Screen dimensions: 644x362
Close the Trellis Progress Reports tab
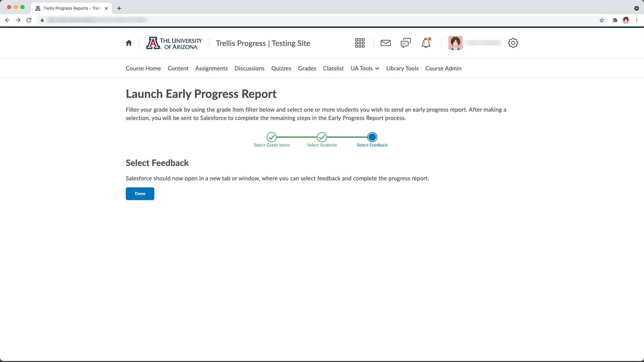[106, 8]
